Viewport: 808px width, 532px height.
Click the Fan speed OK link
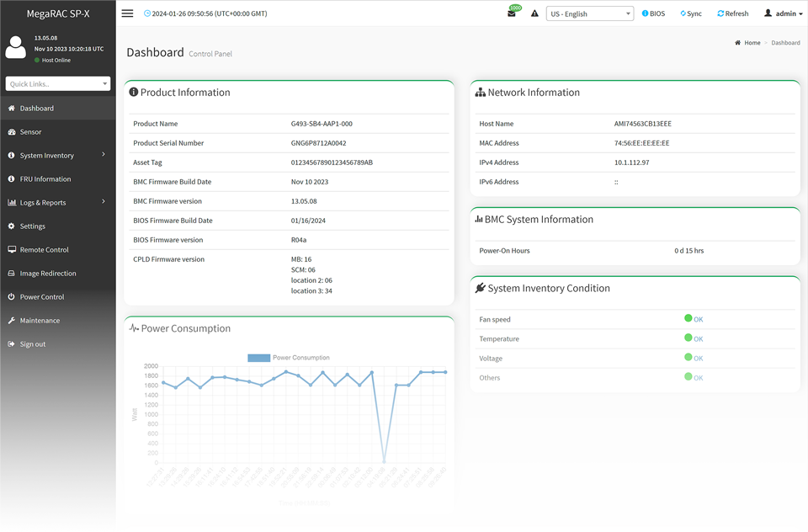pos(698,320)
